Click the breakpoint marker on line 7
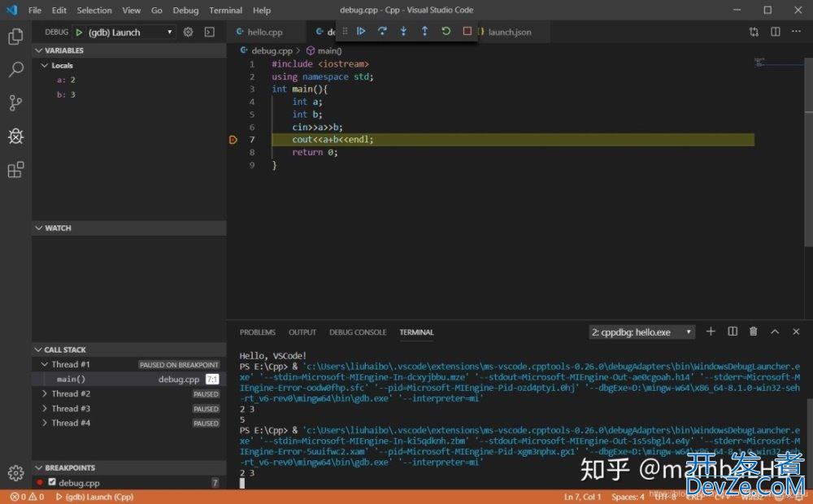Image resolution: width=813 pixels, height=504 pixels. 233,140
